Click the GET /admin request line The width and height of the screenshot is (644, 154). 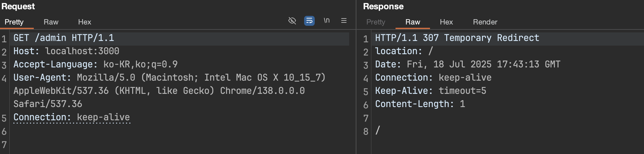click(64, 38)
